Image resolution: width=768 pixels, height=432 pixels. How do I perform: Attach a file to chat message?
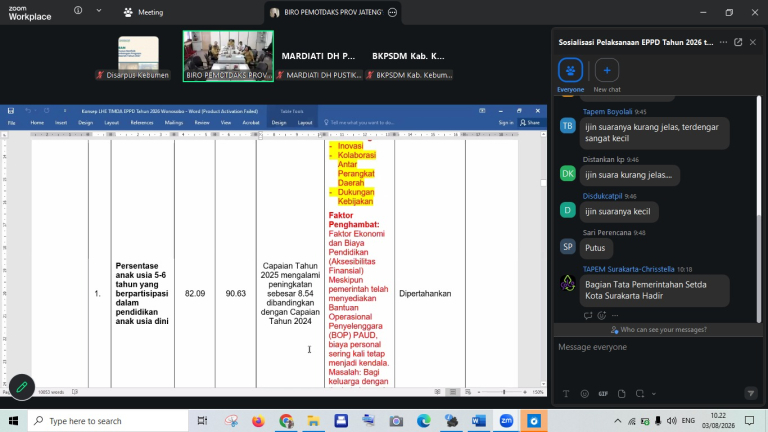(622, 394)
